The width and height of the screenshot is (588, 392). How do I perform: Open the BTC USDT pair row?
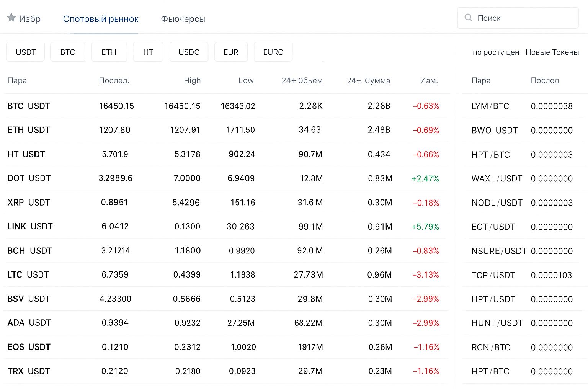click(29, 106)
